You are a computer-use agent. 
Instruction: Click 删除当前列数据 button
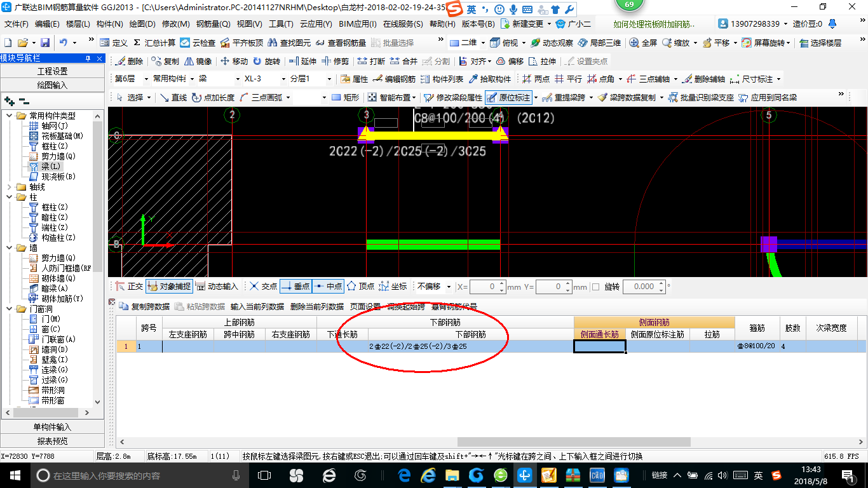pos(317,306)
